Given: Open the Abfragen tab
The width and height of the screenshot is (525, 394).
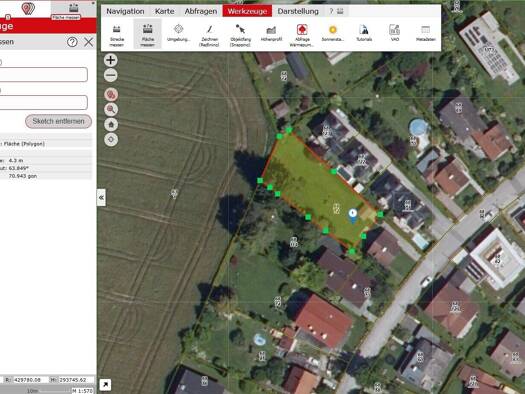Looking at the screenshot, I should pos(201,11).
